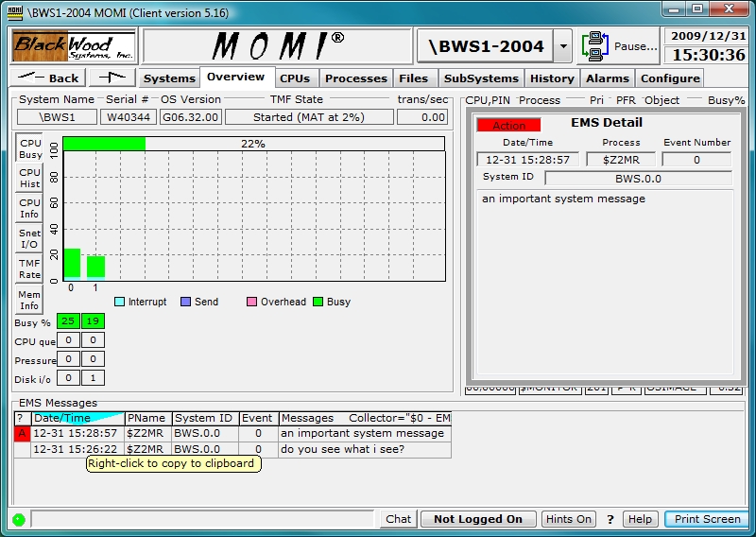Click the clock showing 15:30:36

click(x=709, y=55)
